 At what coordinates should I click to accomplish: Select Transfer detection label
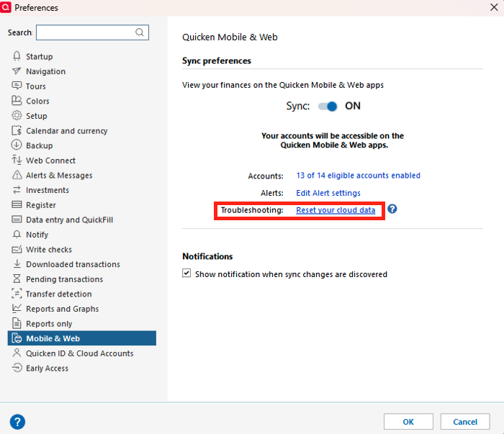point(59,294)
